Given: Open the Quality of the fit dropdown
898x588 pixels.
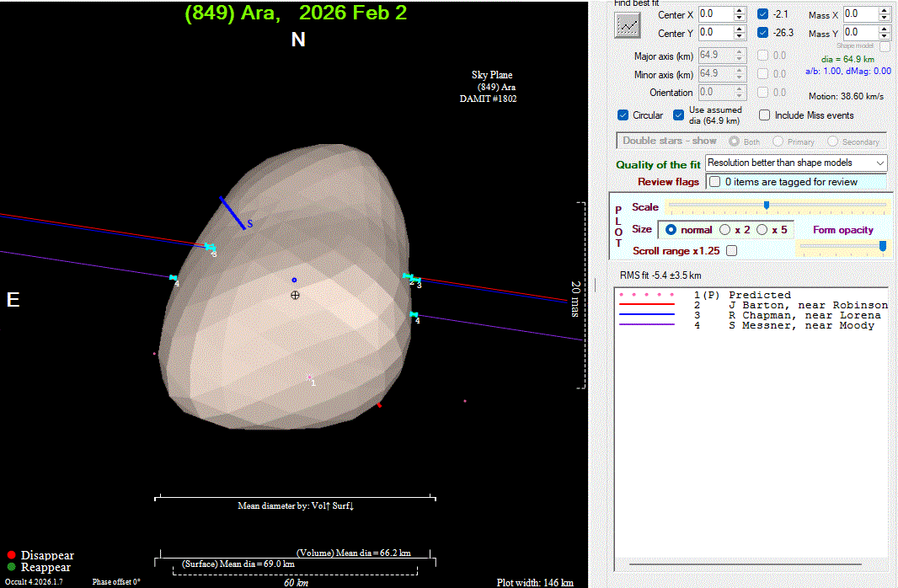Looking at the screenshot, I should tap(796, 163).
